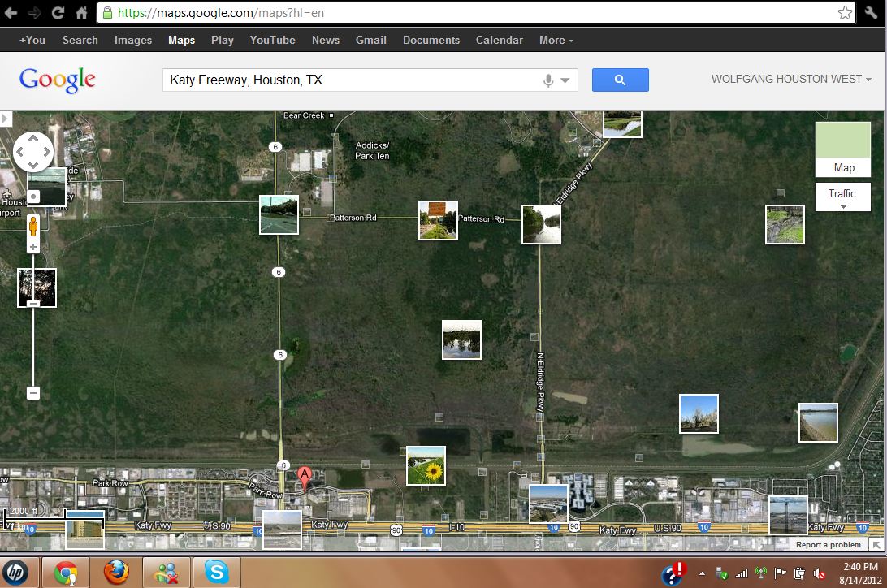Reload the page with refresh icon
Image resolution: width=887 pixels, height=588 pixels.
(58, 12)
